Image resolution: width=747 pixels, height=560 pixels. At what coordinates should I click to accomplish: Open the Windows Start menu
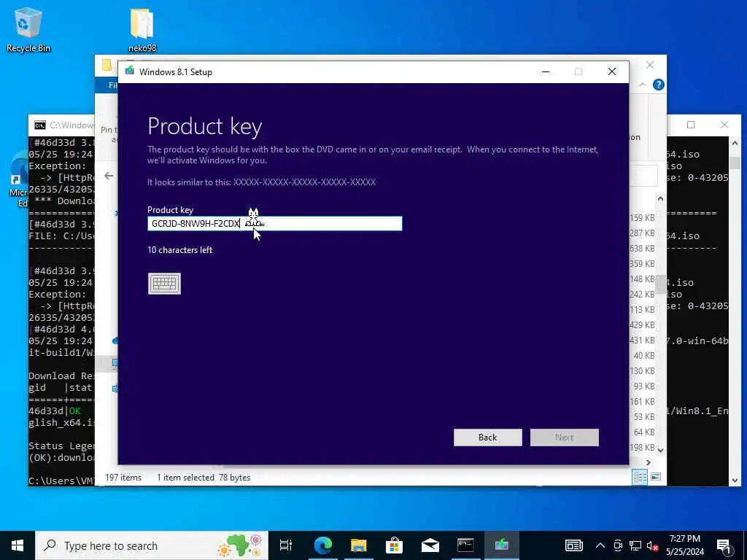(18, 545)
